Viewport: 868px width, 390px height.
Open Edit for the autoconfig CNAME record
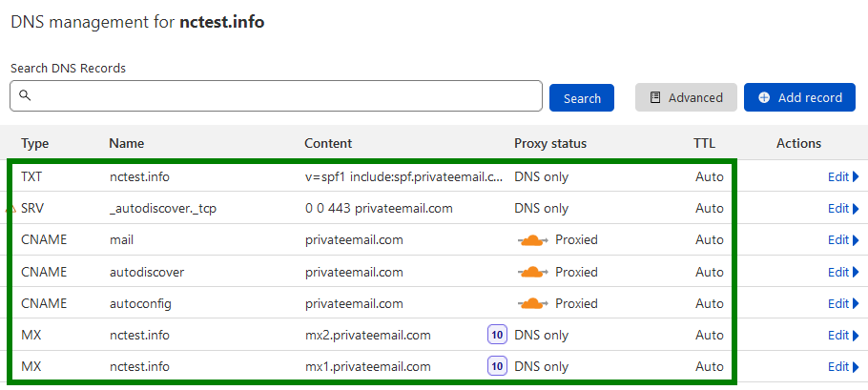[843, 303]
